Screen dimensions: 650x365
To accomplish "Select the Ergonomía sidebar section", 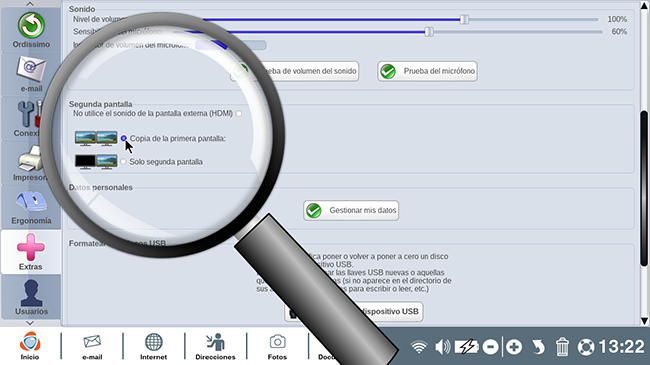I will click(x=31, y=207).
